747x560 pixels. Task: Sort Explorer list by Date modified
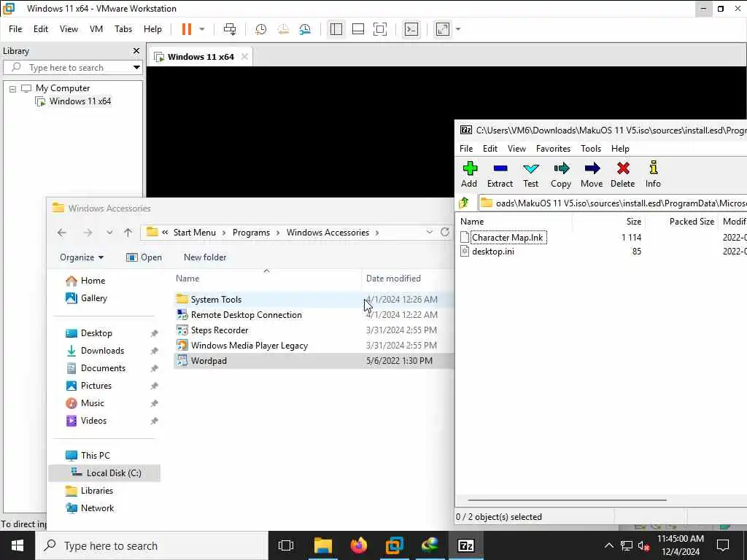click(x=393, y=278)
